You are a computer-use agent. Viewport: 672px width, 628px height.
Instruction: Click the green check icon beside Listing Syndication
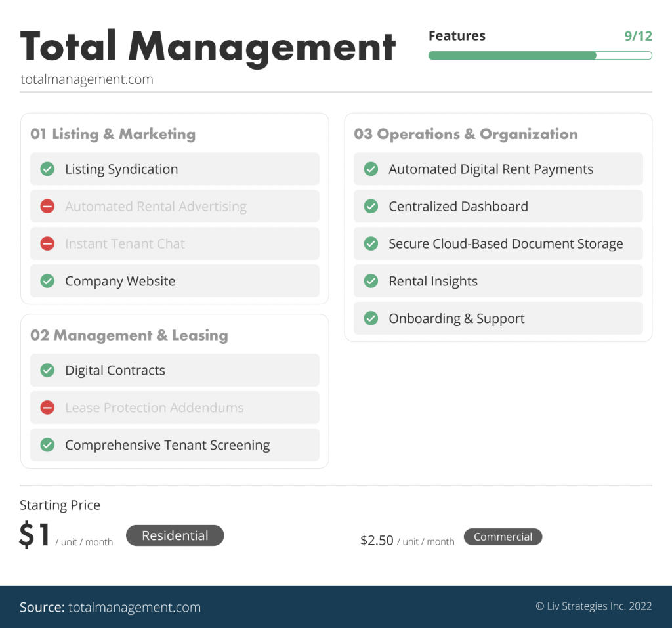pos(47,169)
